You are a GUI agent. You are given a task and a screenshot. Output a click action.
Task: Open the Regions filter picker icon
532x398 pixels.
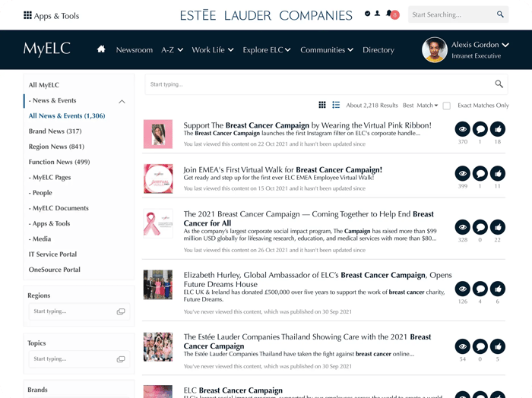(x=121, y=311)
